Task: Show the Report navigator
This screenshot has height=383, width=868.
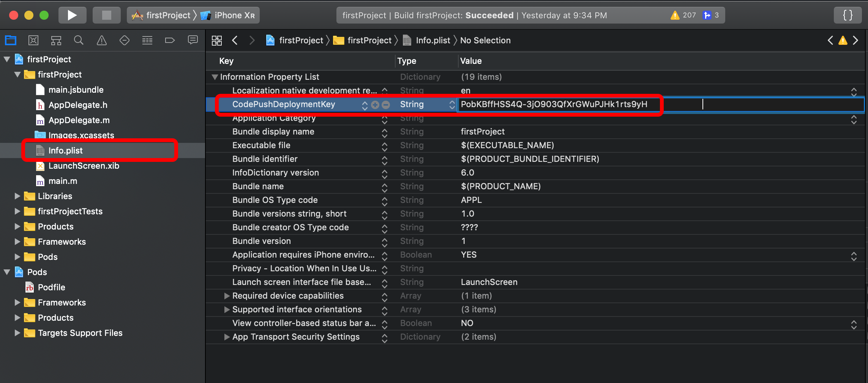Action: point(193,40)
